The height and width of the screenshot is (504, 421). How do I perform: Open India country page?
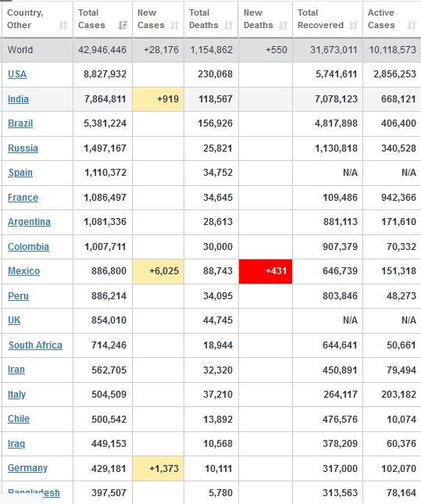click(x=18, y=99)
